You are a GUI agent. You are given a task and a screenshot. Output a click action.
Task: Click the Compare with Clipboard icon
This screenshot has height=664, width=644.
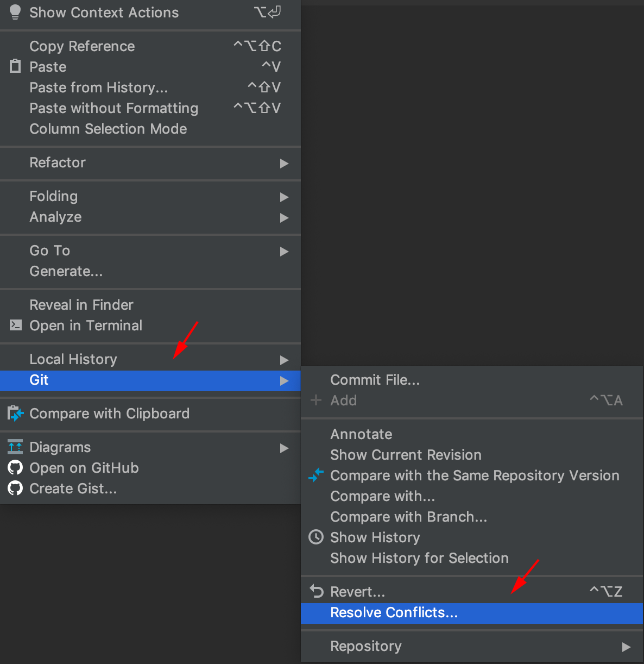[16, 414]
